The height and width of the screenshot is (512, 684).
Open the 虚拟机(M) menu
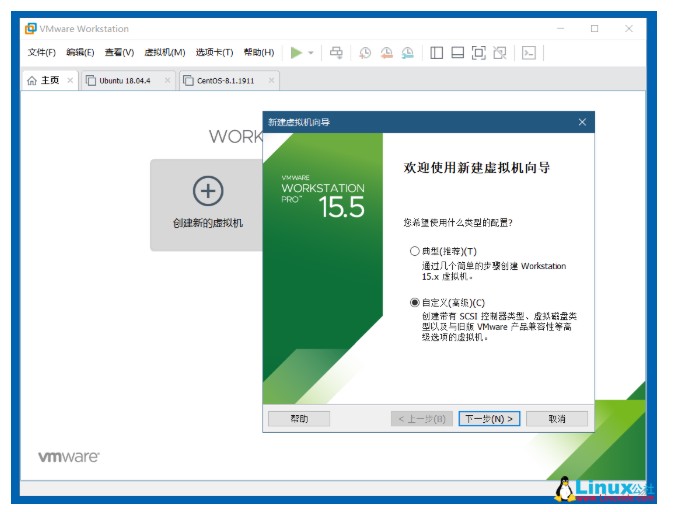click(x=165, y=52)
